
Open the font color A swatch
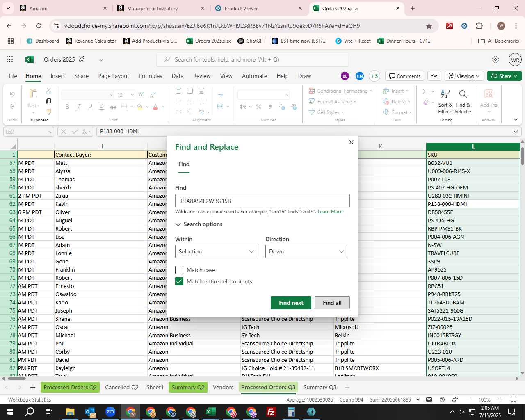point(155,107)
